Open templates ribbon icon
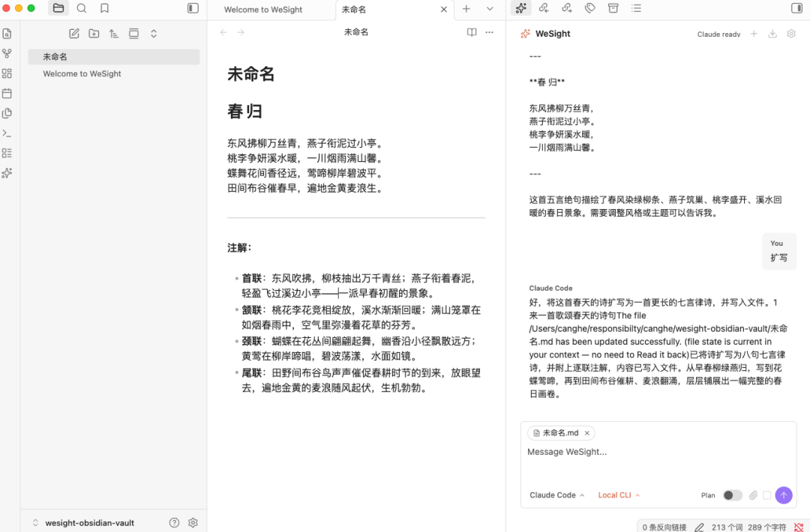The width and height of the screenshot is (810, 532). (7, 113)
